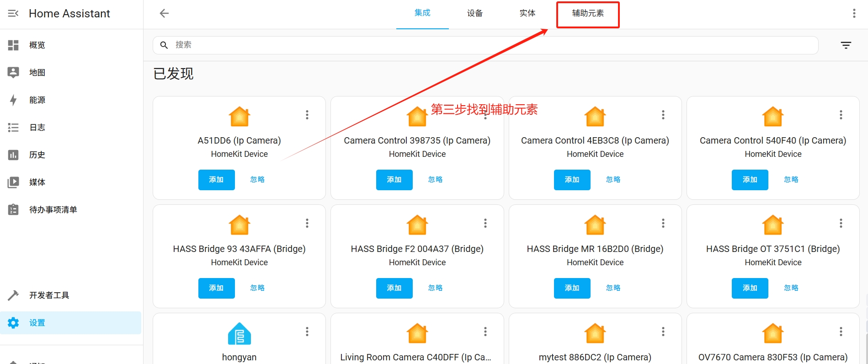Click the 已发现 discovered heading
The height and width of the screenshot is (364, 868).
(x=173, y=74)
